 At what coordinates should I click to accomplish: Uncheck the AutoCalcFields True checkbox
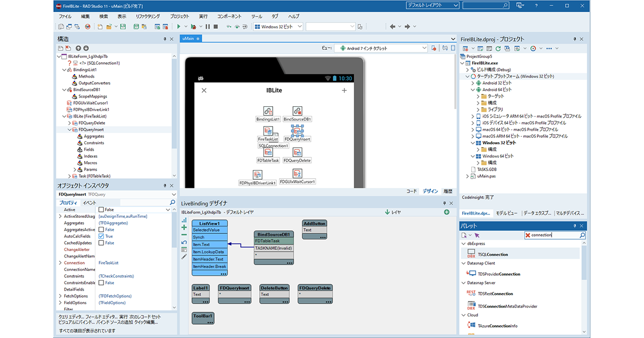(101, 236)
